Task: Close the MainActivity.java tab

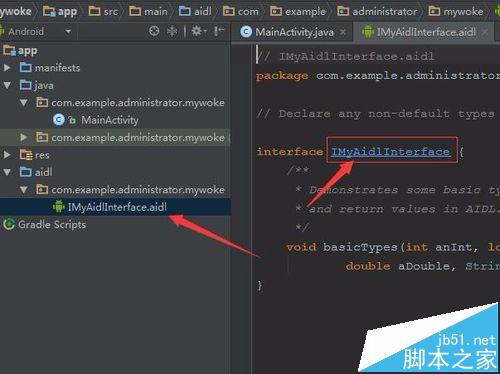Action: point(343,32)
